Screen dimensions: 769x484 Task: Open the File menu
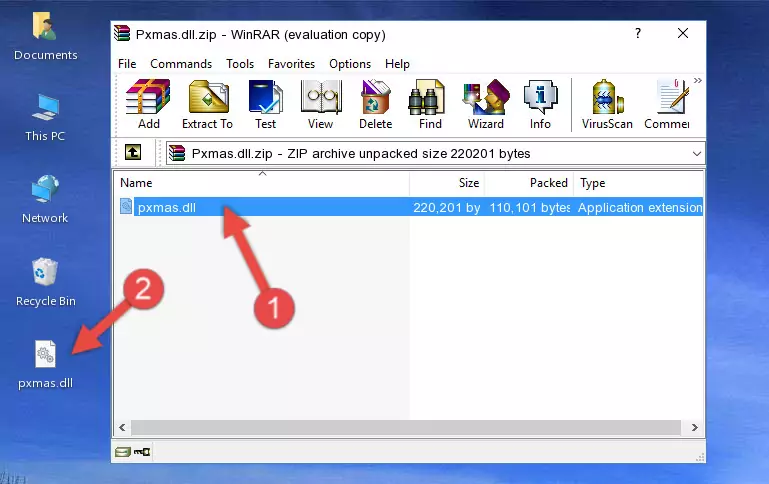127,64
